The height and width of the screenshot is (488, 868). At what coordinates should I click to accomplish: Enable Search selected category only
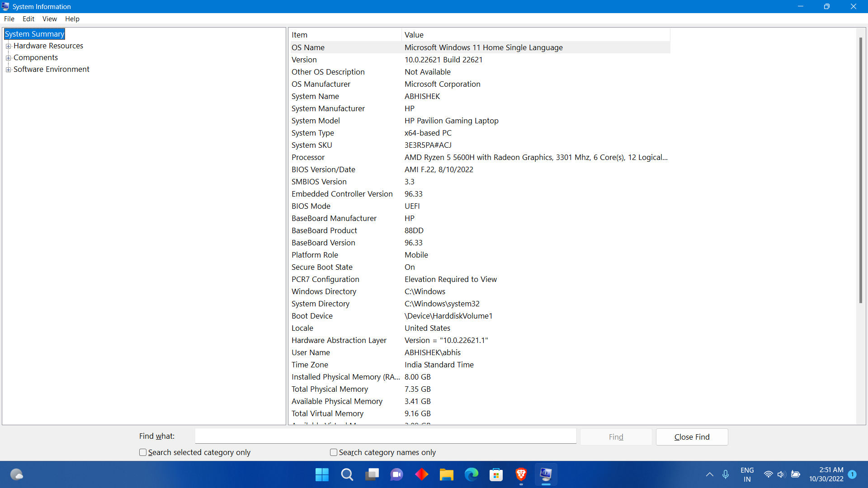tap(143, 452)
